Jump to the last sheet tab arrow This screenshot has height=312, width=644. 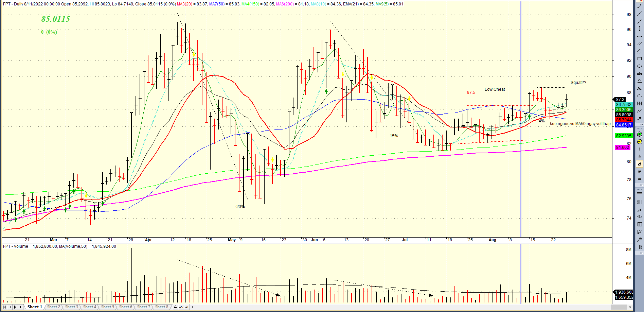coord(21,307)
